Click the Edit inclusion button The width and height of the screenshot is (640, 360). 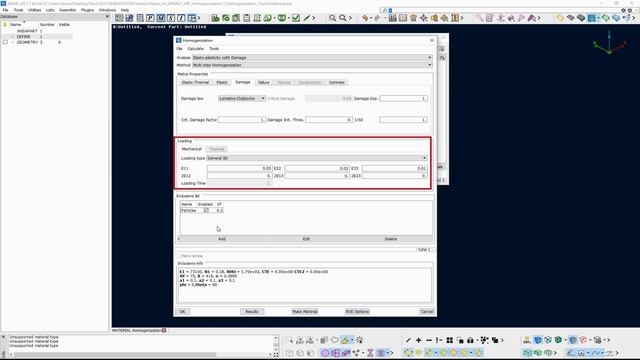(x=306, y=239)
